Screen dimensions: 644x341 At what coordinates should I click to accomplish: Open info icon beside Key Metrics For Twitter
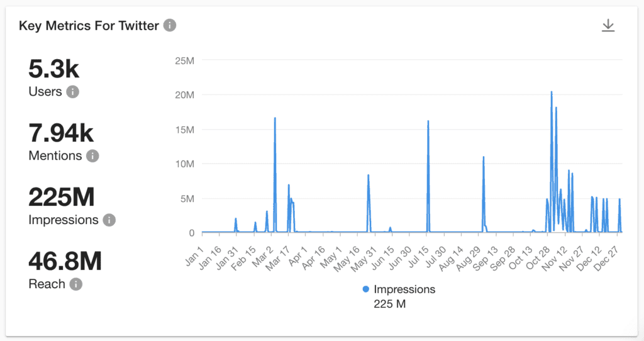pyautogui.click(x=170, y=25)
